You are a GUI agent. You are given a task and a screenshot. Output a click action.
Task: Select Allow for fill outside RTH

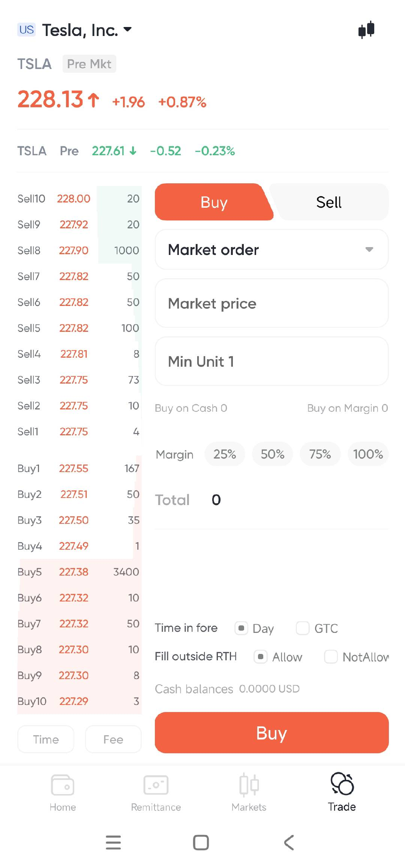click(261, 657)
